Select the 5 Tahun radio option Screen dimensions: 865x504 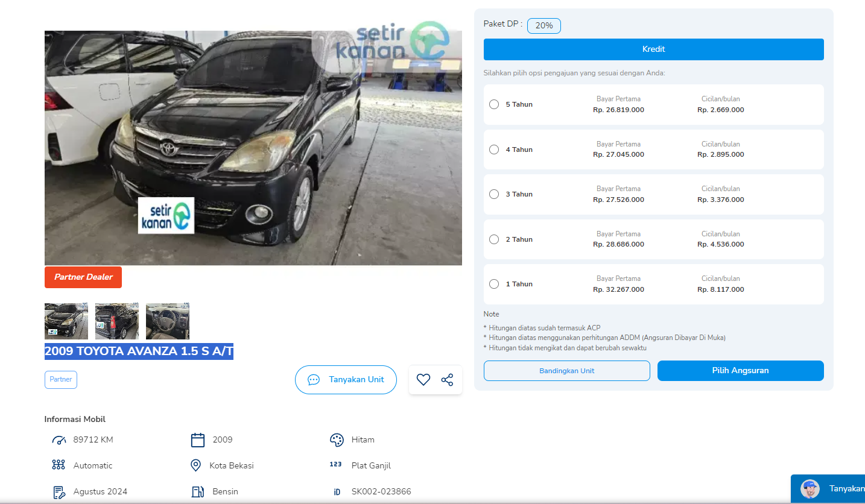[494, 104]
